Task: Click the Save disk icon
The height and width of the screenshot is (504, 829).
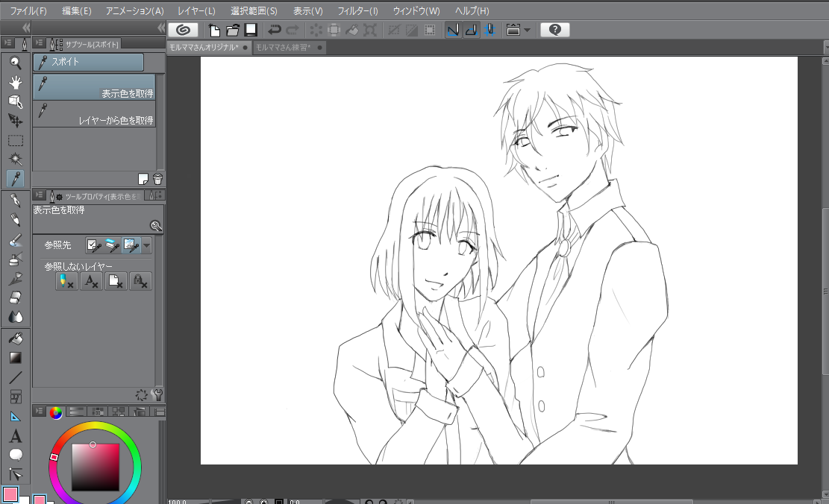Action: [x=251, y=30]
